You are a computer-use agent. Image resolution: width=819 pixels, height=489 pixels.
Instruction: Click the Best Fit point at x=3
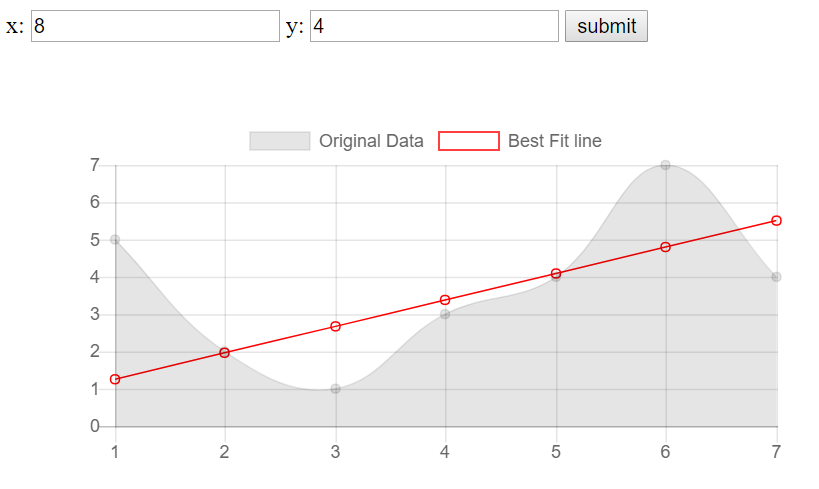click(335, 326)
